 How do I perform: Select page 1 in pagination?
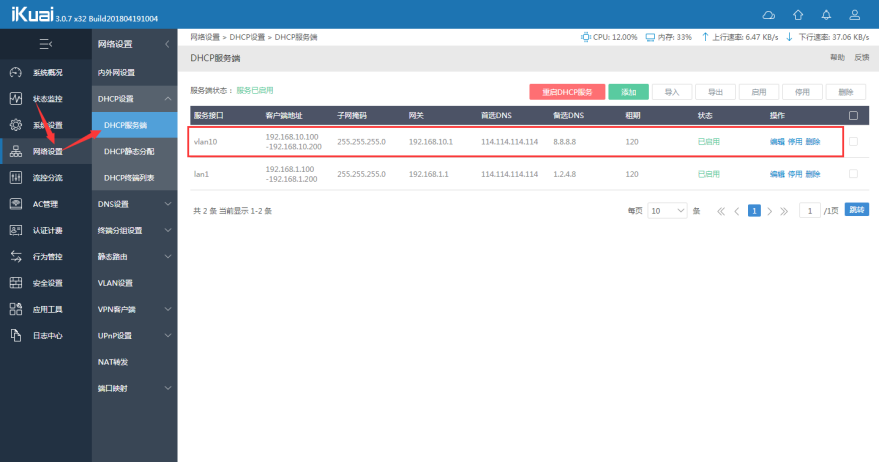point(754,211)
